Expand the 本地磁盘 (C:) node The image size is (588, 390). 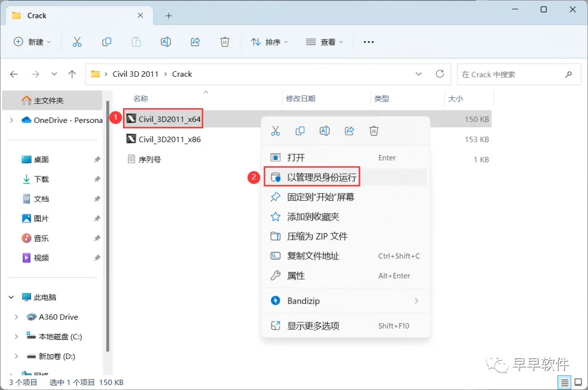click(16, 337)
